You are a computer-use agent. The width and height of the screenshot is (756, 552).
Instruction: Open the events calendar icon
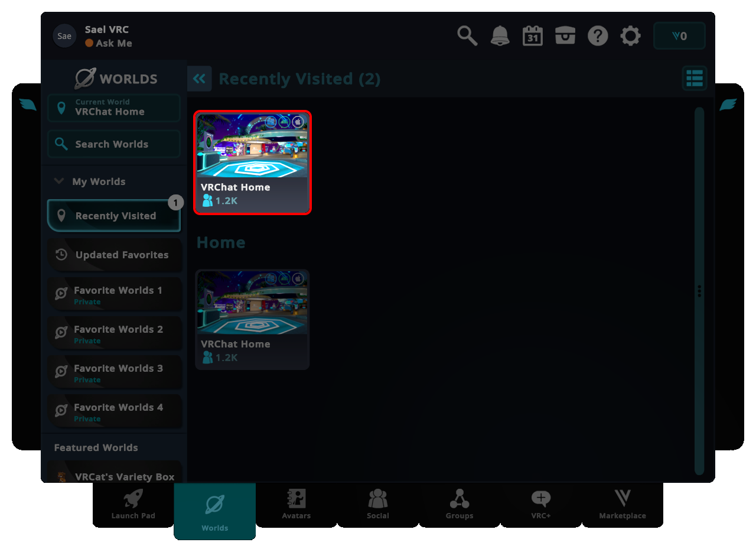(x=532, y=36)
